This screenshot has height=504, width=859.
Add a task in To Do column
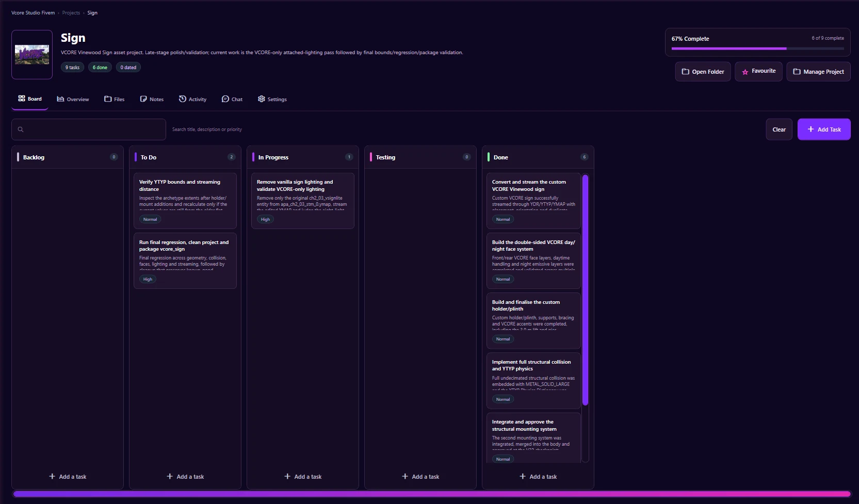[185, 477]
